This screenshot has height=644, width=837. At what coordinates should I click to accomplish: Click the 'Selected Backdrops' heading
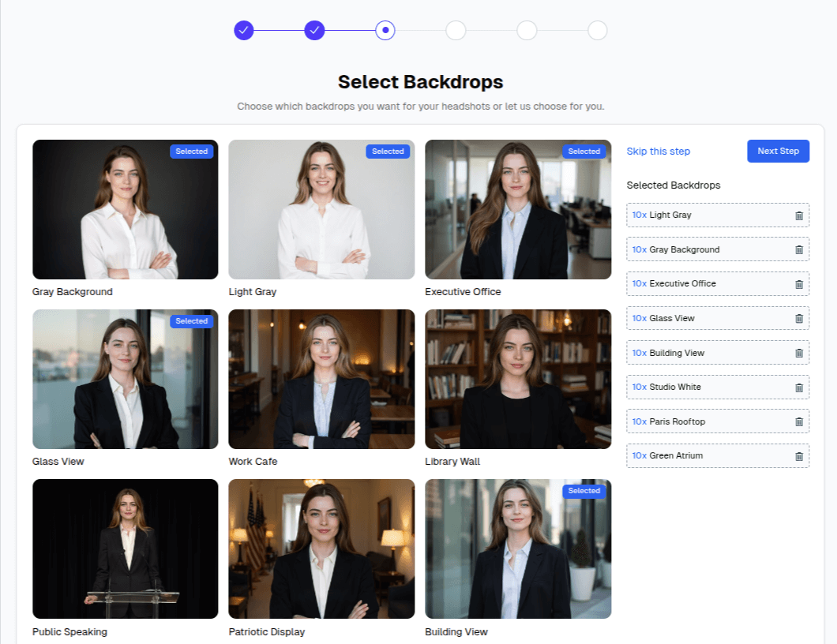pyautogui.click(x=674, y=185)
